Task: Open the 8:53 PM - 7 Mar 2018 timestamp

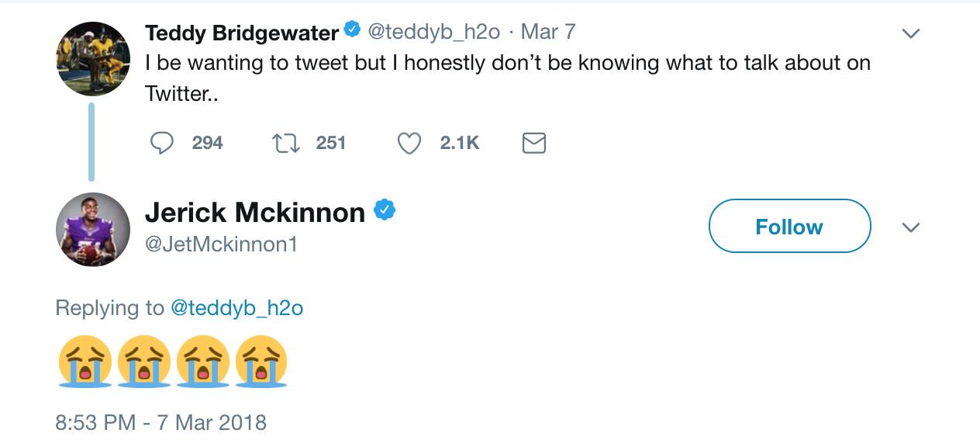Action: point(161,423)
